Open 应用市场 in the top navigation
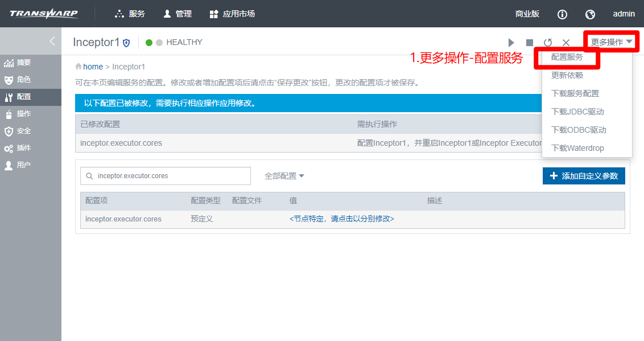 click(x=232, y=14)
